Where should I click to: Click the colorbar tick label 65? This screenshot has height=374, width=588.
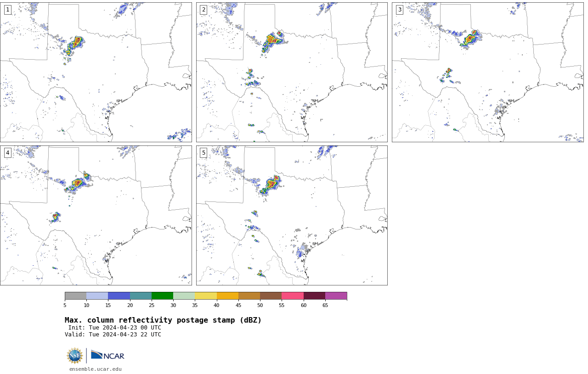325,306
